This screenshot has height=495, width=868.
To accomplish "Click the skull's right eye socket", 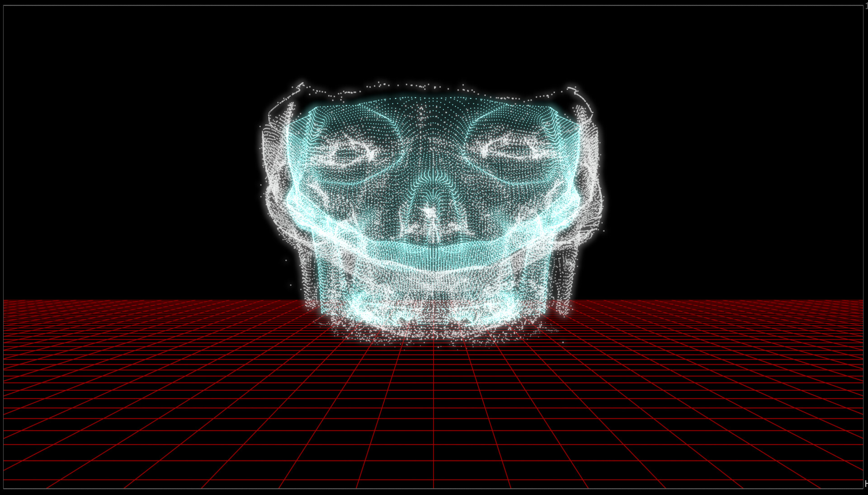I will point(513,151).
